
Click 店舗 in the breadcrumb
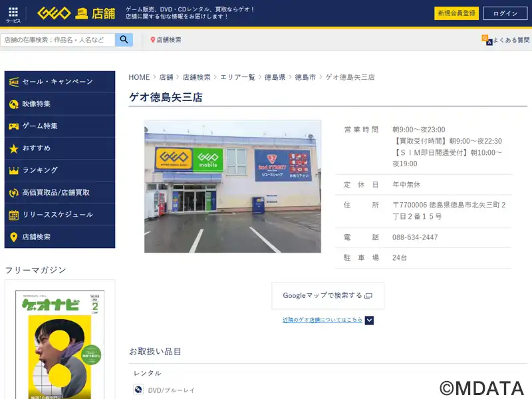point(166,77)
